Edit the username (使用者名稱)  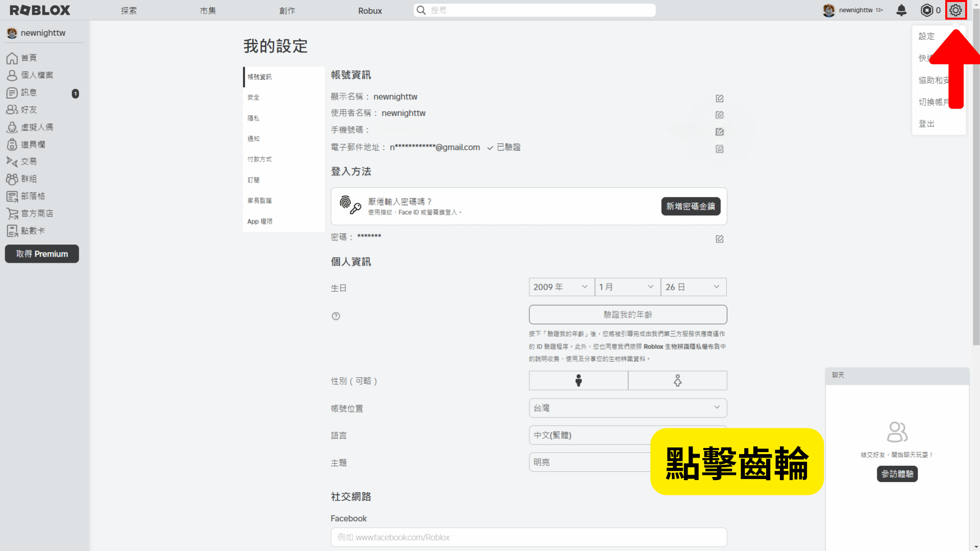[720, 115]
